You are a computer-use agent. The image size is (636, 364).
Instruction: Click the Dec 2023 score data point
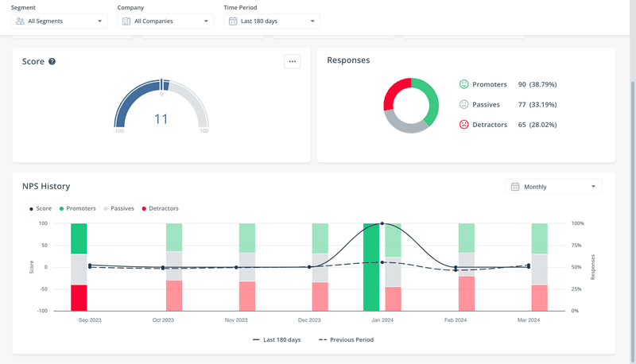309,267
